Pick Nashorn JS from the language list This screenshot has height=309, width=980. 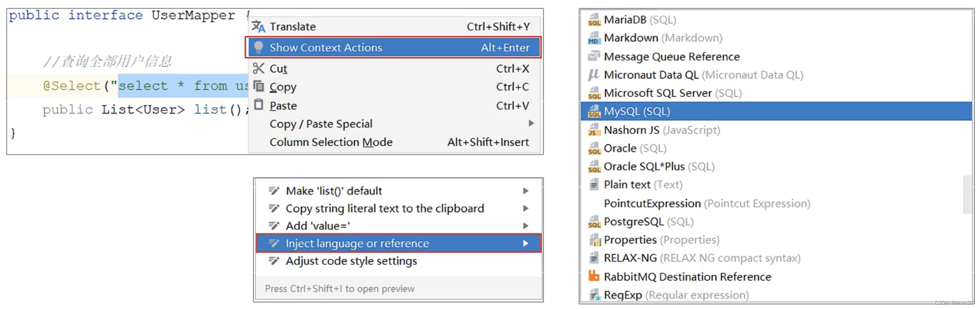776,129
